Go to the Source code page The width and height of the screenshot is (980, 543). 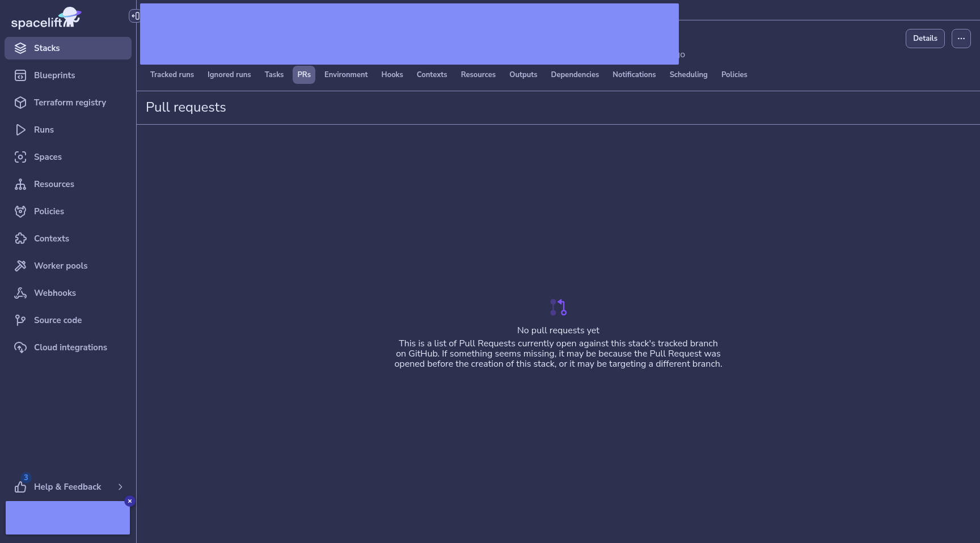(57, 320)
